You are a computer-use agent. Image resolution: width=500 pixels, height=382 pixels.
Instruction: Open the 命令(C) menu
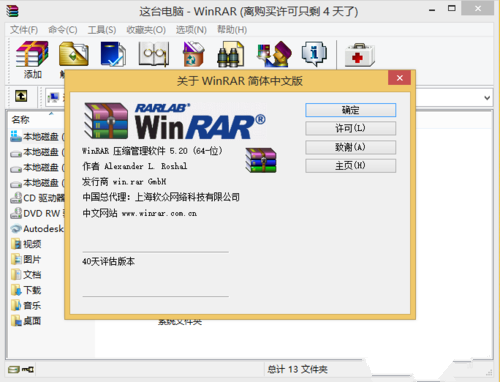[x=63, y=30]
